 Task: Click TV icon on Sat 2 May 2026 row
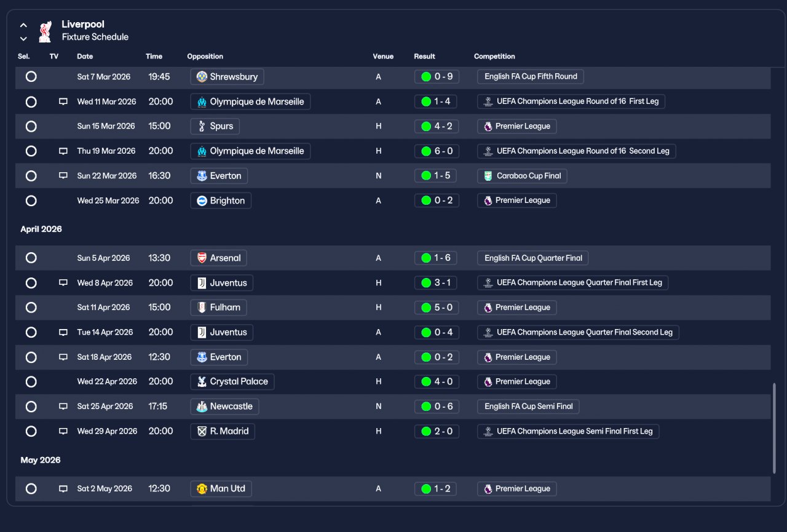click(x=63, y=488)
